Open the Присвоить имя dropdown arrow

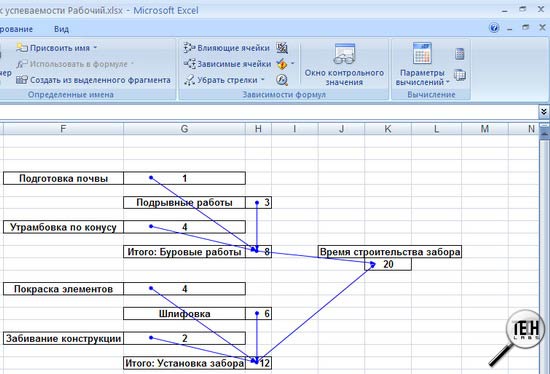click(95, 48)
